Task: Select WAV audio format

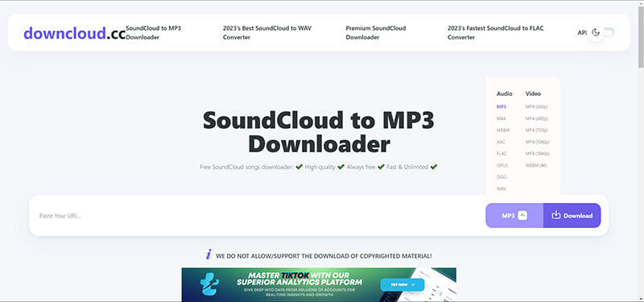Action: 501,189
